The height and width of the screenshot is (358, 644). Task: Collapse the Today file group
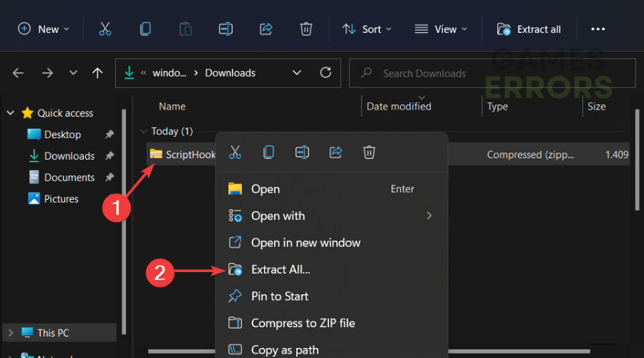[145, 132]
